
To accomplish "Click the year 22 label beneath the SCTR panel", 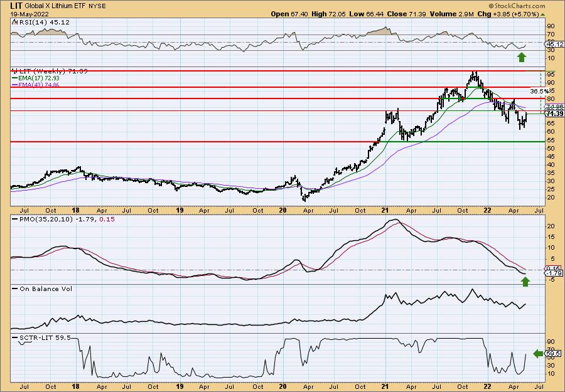I will (488, 386).
